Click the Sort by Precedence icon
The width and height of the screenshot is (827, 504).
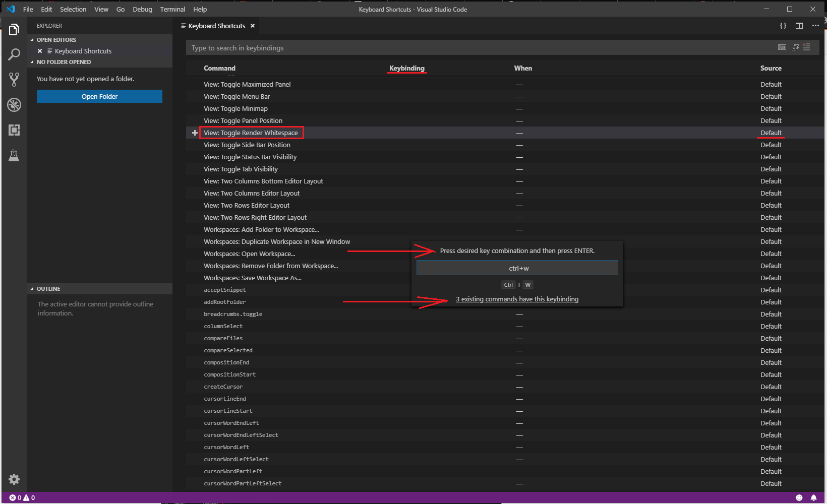[795, 47]
